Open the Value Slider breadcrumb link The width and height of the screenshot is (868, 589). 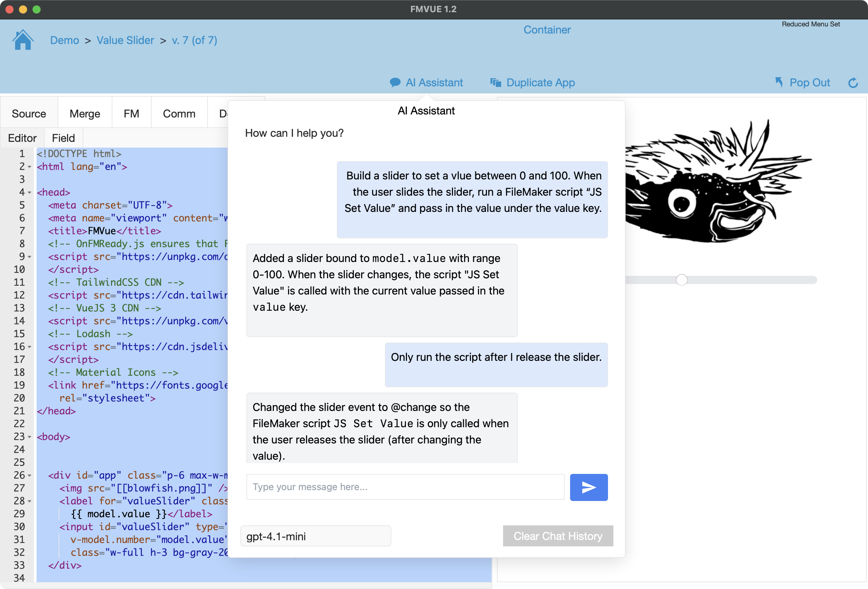[125, 40]
